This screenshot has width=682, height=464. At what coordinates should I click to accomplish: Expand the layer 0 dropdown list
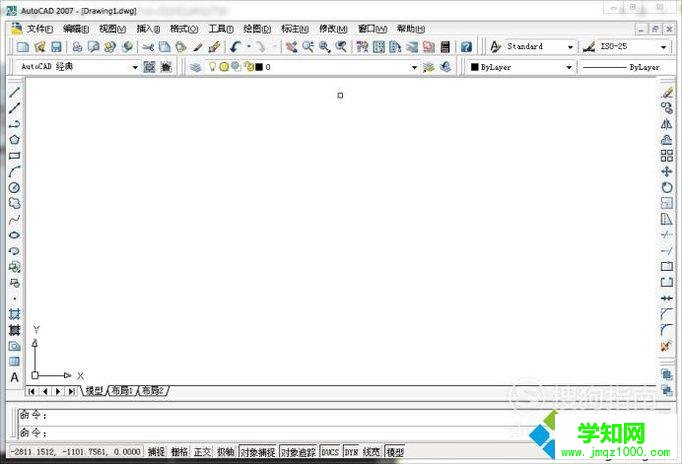(x=414, y=67)
